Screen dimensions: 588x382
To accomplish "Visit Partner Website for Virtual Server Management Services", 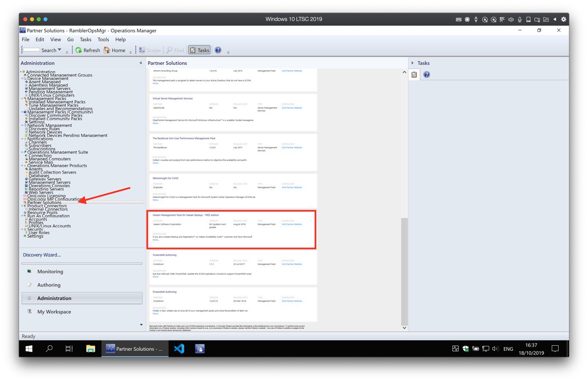I will 292,108.
